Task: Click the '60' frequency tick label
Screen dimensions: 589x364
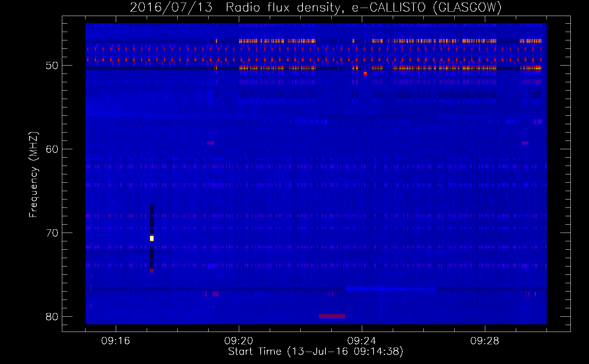Action: tap(52, 149)
